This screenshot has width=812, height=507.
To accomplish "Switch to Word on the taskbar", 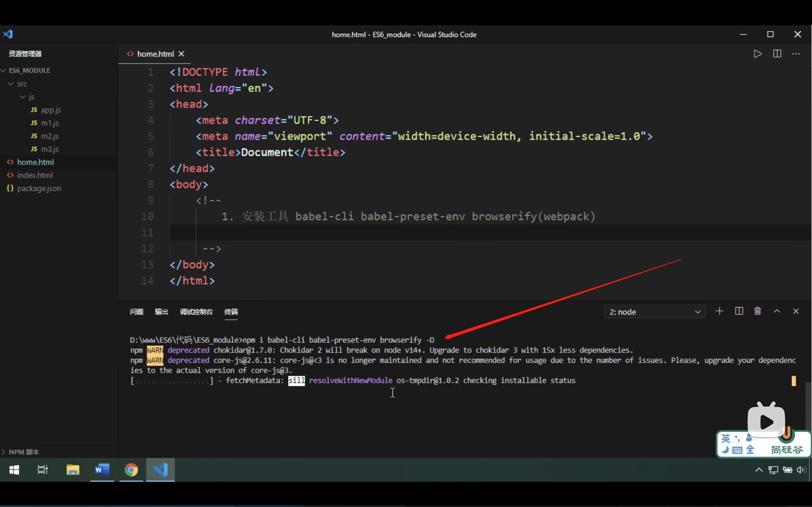I will (x=102, y=470).
